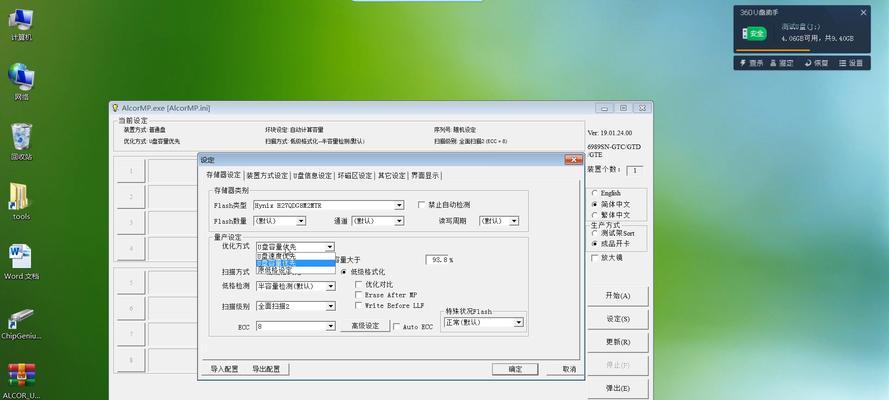Confirm settings with 确定 button
This screenshot has height=400, width=889.
(515, 369)
